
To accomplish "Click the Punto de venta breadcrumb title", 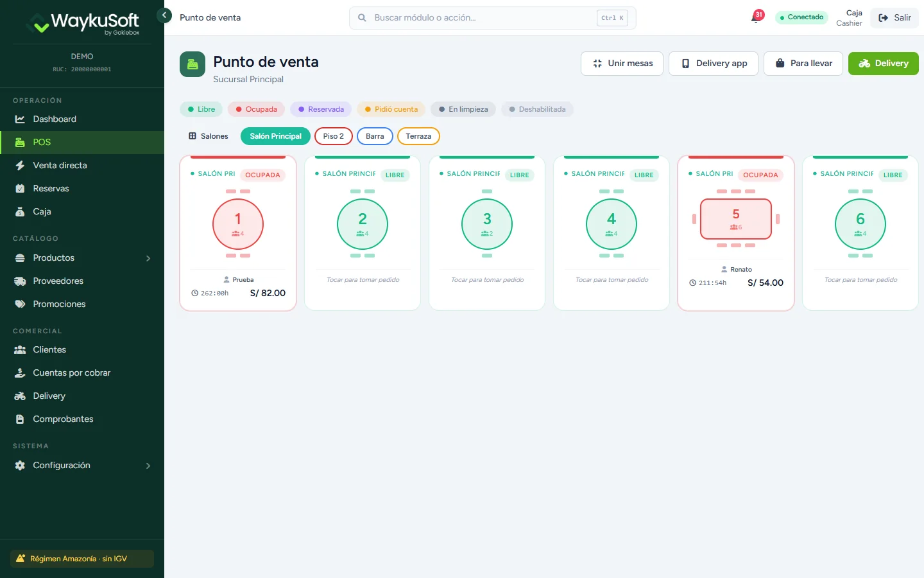I will coord(210,18).
